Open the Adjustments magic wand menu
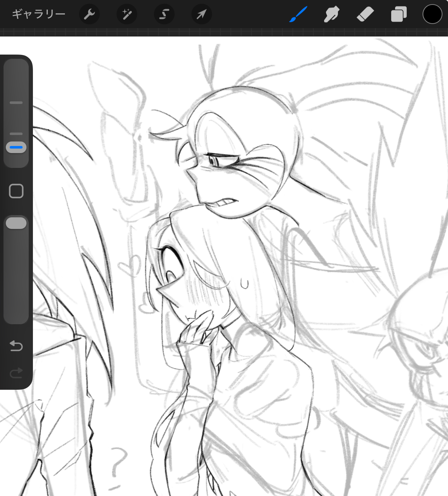 [x=127, y=14]
